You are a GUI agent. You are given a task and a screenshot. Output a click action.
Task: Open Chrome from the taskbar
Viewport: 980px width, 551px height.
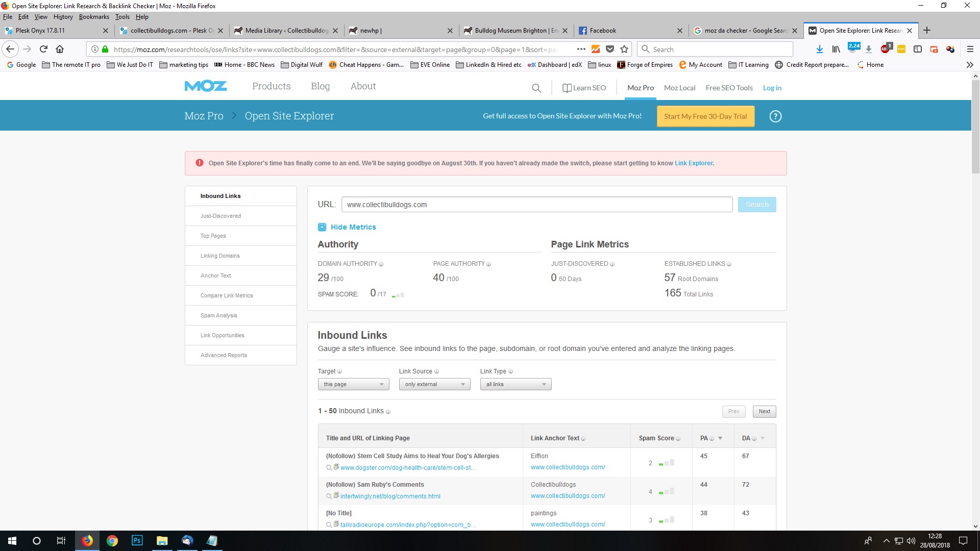pyautogui.click(x=112, y=541)
